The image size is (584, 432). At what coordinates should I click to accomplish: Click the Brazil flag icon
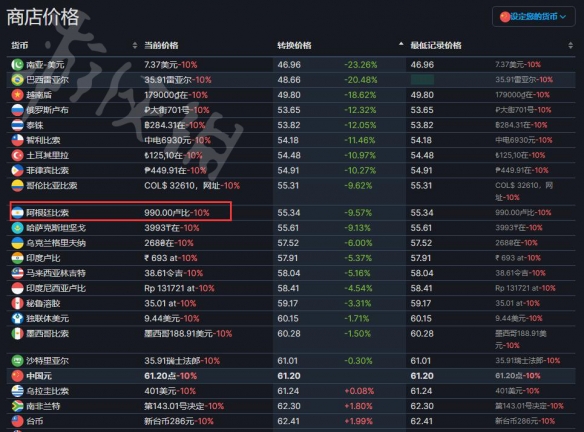pos(17,80)
